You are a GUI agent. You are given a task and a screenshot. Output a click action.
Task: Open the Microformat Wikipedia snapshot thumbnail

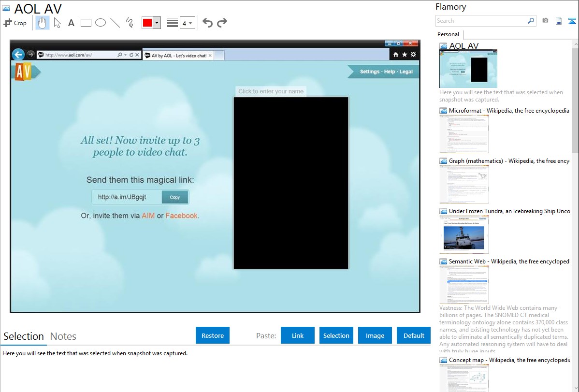[464, 134]
